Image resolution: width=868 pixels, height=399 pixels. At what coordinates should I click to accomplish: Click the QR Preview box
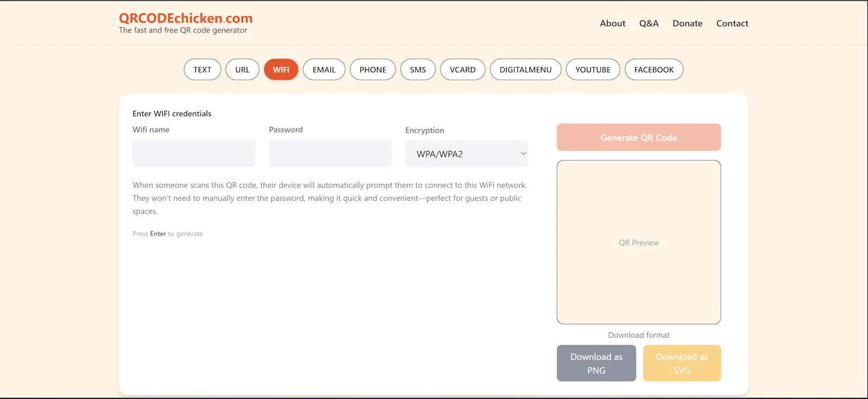coord(639,242)
